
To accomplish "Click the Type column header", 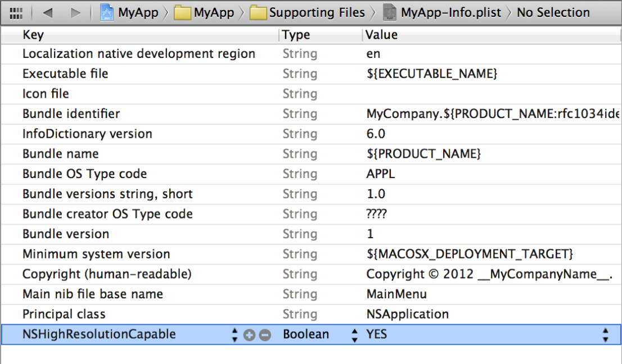I will (x=296, y=35).
